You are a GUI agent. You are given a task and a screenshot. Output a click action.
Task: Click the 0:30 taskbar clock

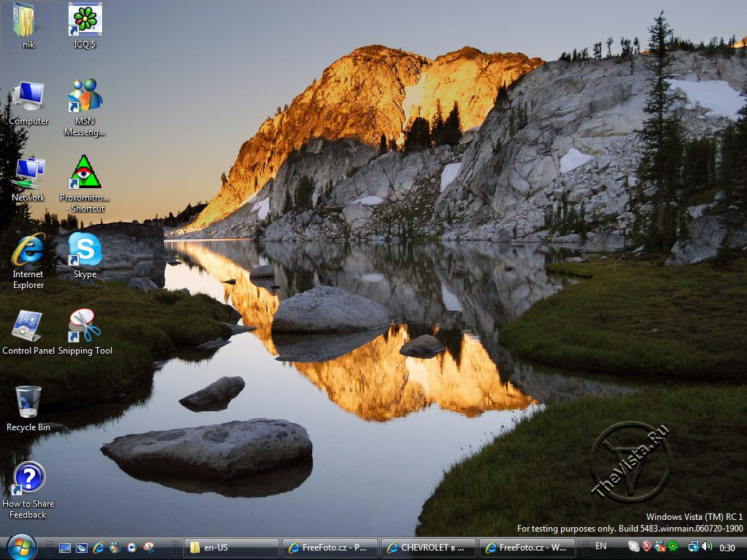click(x=727, y=548)
